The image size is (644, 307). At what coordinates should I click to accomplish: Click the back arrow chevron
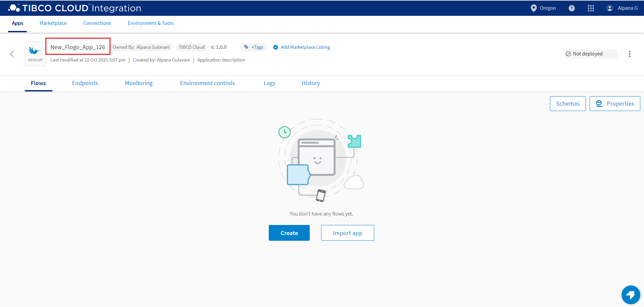[12, 54]
